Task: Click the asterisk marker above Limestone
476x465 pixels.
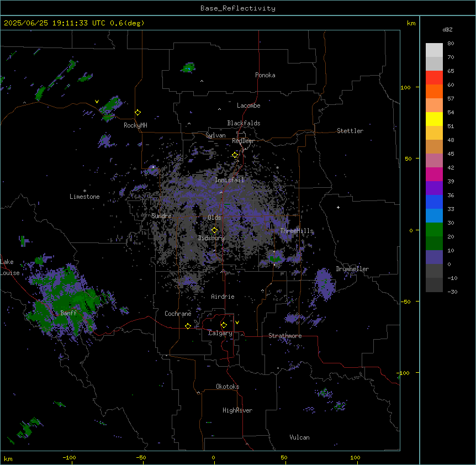Action: pyautogui.click(x=84, y=191)
